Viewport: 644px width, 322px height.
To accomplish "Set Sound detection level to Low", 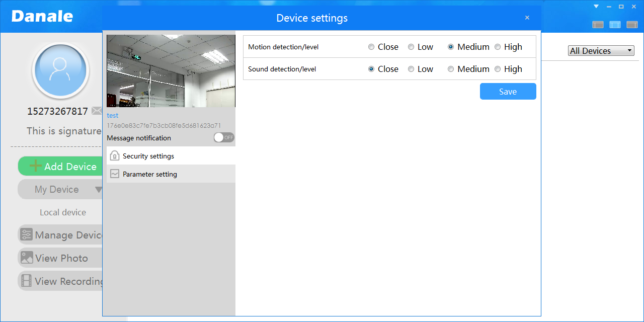I will point(411,69).
